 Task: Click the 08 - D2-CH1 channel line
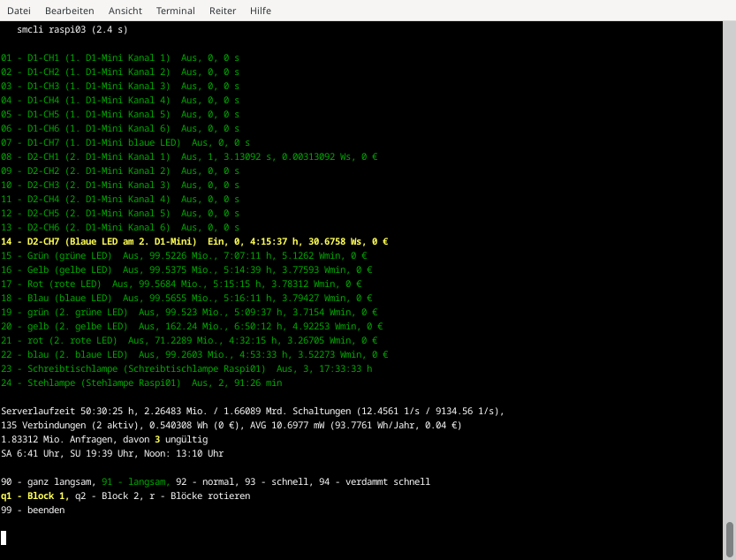pos(188,156)
